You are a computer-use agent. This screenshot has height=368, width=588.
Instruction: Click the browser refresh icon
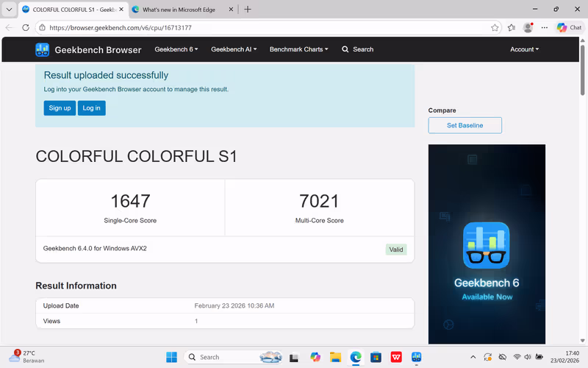[x=26, y=27]
